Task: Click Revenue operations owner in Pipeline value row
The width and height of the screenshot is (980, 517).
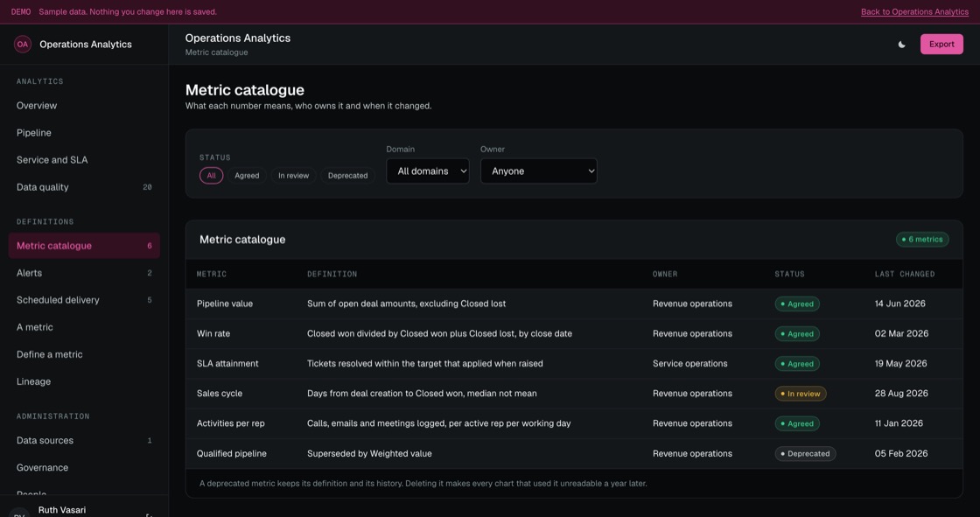Action: pyautogui.click(x=692, y=304)
